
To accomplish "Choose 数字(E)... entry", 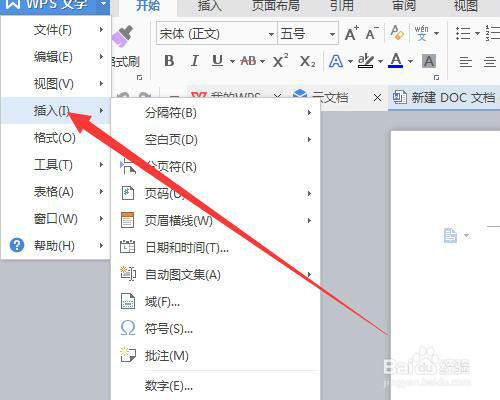I will [x=216, y=386].
